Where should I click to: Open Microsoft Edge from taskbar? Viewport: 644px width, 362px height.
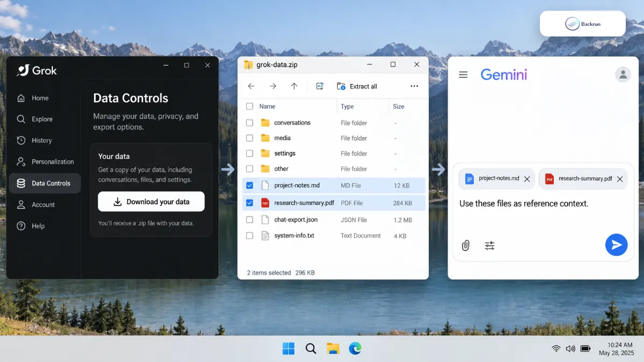pyautogui.click(x=355, y=349)
